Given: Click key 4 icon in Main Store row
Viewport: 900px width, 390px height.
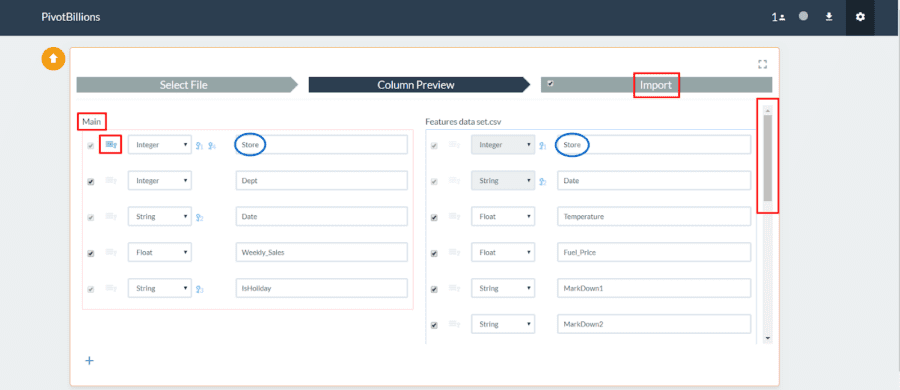Looking at the screenshot, I should tap(212, 146).
